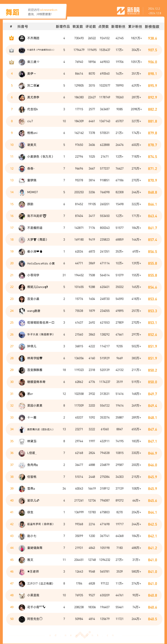Click index score 938.6
This screenshot has width=167, height=644.
pyautogui.click(x=152, y=39)
